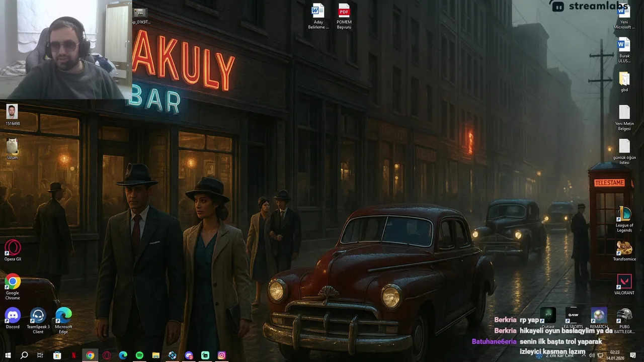Launch Microsoft Edge from the taskbar
The height and width of the screenshot is (362, 644).
[123, 355]
